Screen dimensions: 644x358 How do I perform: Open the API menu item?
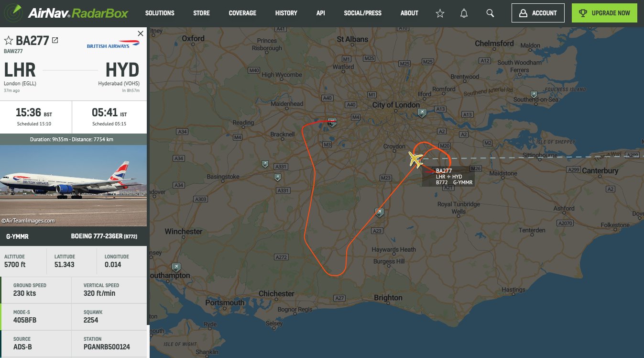coord(320,13)
